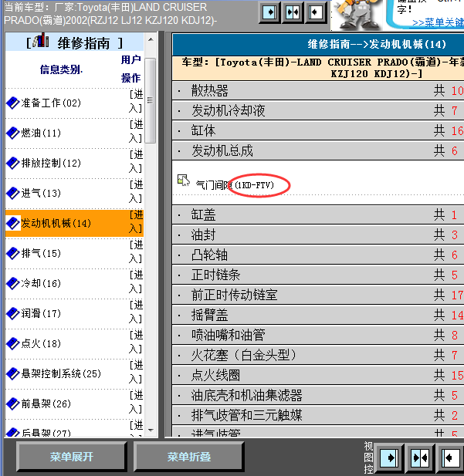The height and width of the screenshot is (476, 464).
Task: Select 准备工作(02) category
Action: pyautogui.click(x=51, y=103)
